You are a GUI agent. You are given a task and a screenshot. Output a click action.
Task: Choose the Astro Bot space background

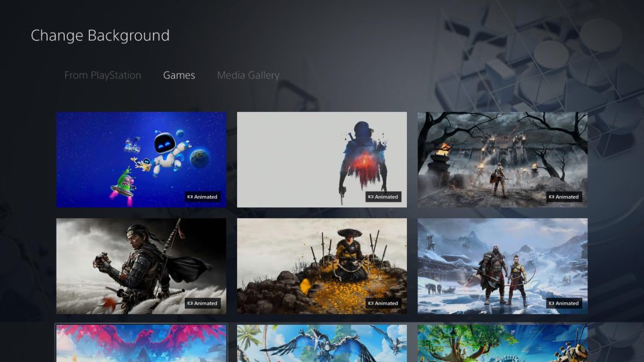point(142,160)
